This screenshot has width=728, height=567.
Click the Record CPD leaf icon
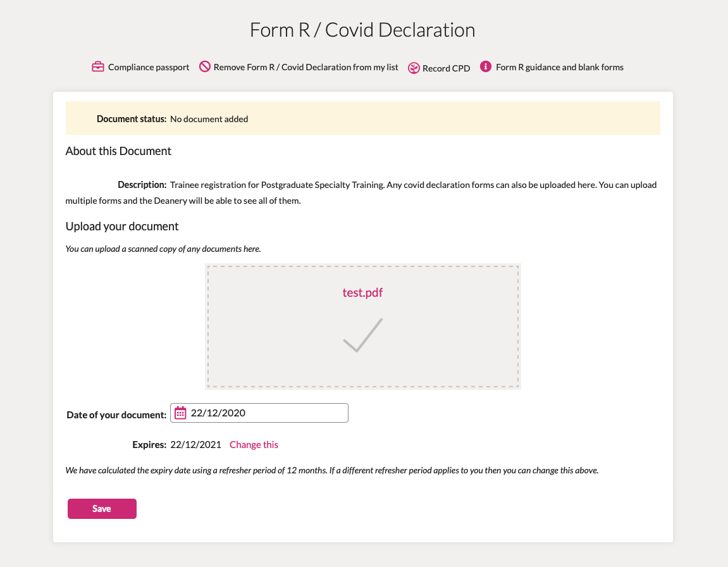414,68
